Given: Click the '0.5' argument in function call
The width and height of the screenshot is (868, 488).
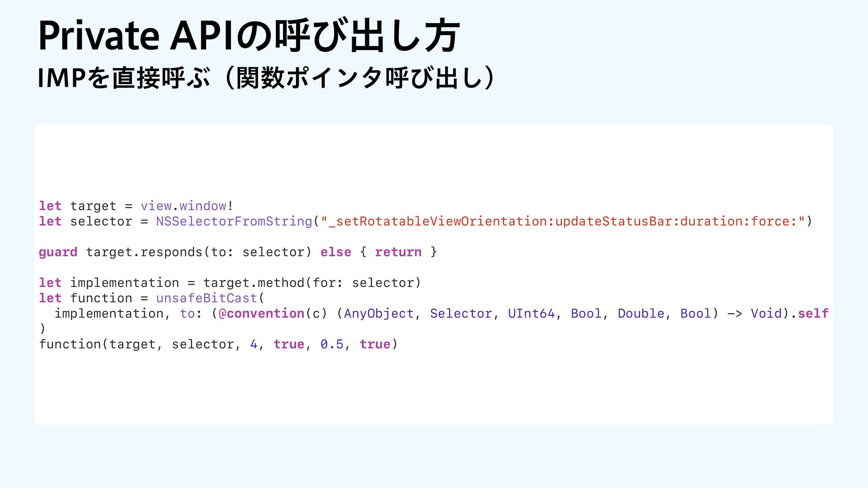Looking at the screenshot, I should coord(332,344).
